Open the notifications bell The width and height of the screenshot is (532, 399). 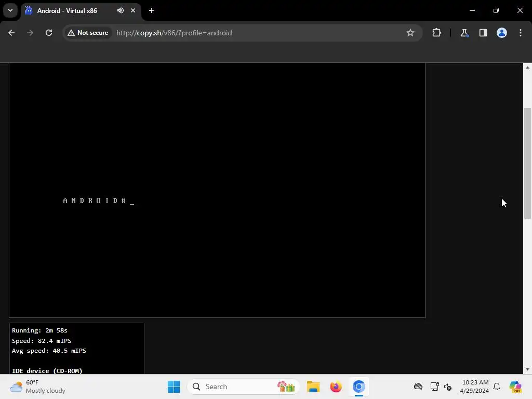497,387
